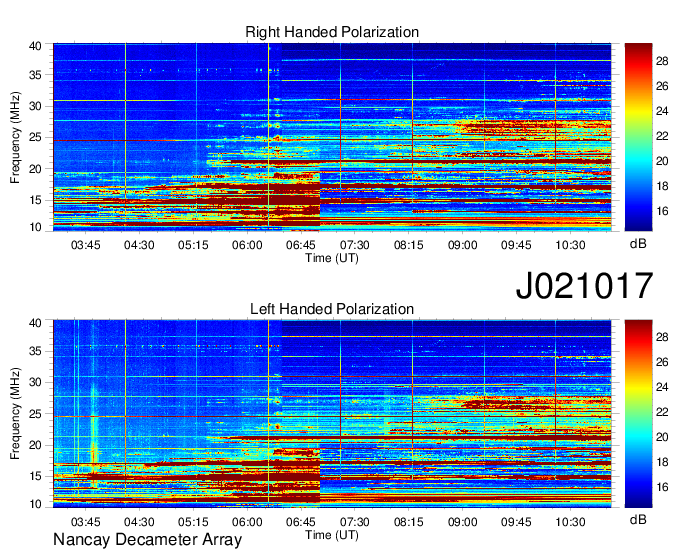Image resolution: width=680 pixels, height=552 pixels.
Task: Select the J021017 observation label
Action: click(x=584, y=286)
